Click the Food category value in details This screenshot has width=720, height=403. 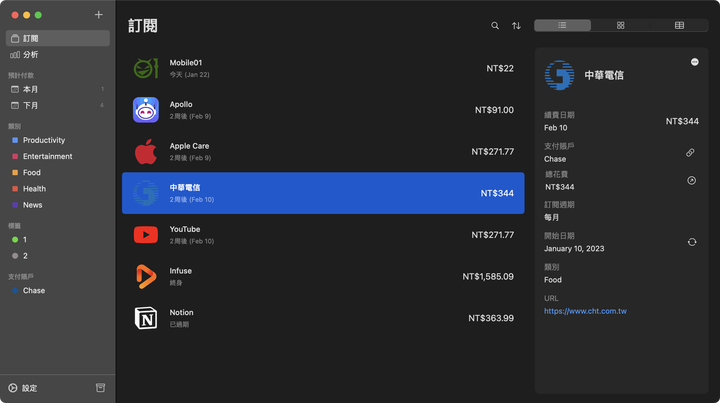553,280
